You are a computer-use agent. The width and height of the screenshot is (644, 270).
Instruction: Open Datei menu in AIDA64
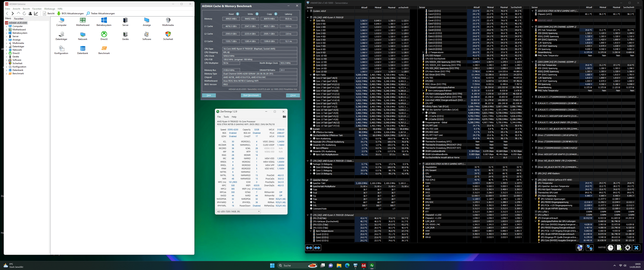(x=7, y=9)
